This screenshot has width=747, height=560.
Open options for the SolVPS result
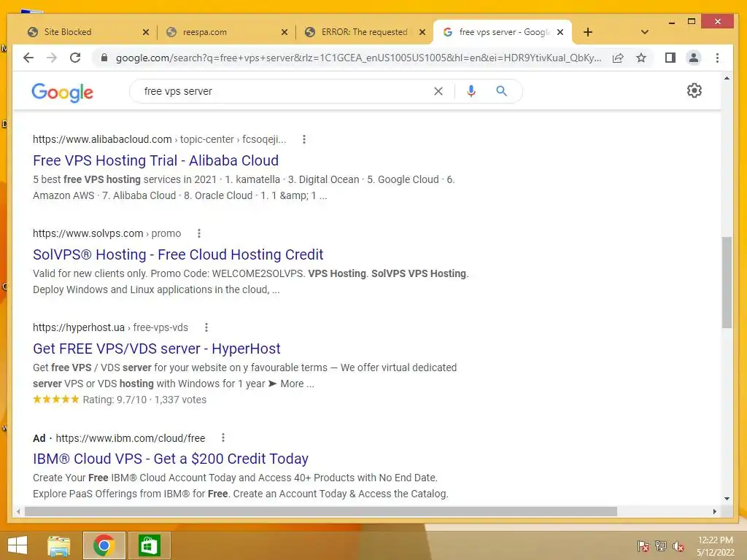pos(199,233)
